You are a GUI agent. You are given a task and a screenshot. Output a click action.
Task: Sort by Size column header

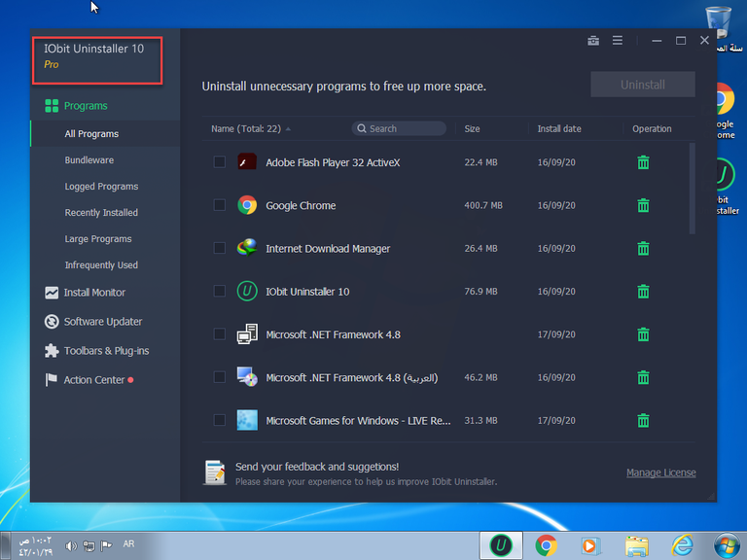click(x=472, y=129)
